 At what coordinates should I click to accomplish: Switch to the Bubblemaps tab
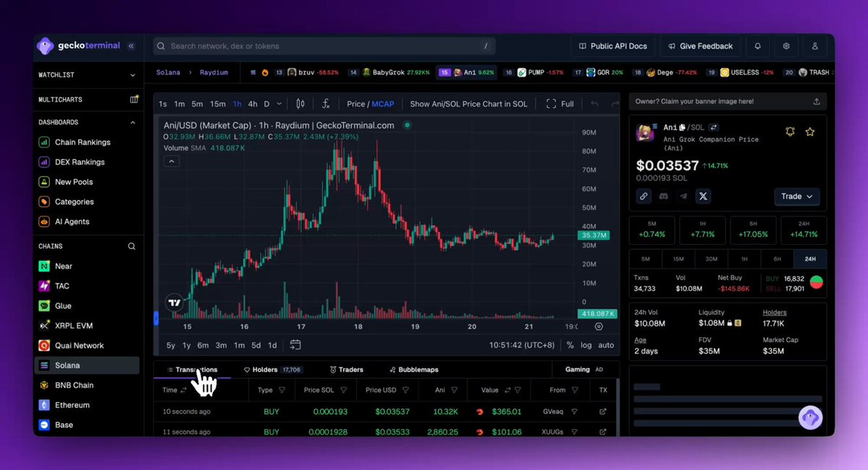[x=413, y=369]
